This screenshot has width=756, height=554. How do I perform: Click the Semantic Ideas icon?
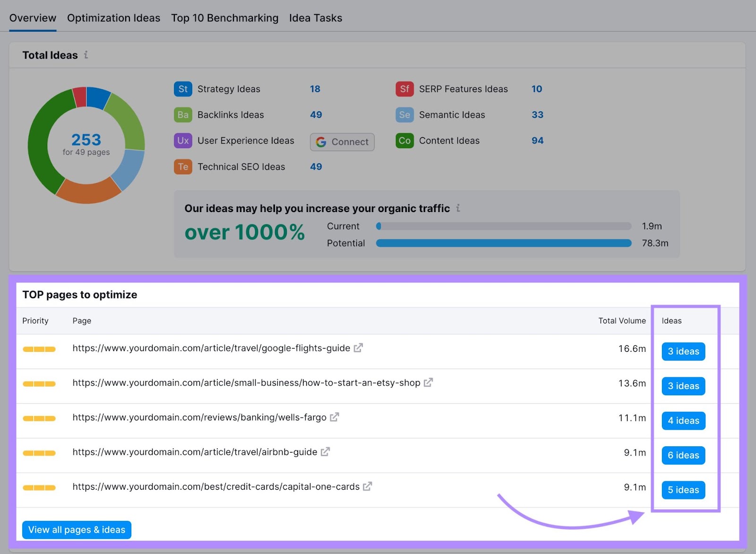pos(404,115)
